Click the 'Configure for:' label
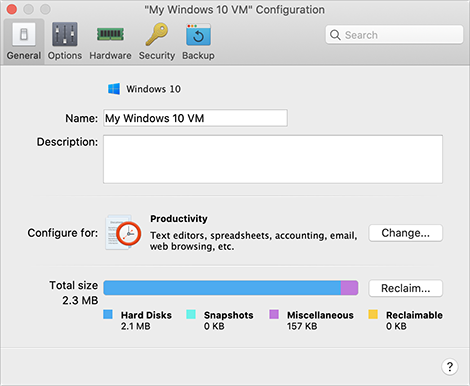470x386 pixels. pos(63,233)
